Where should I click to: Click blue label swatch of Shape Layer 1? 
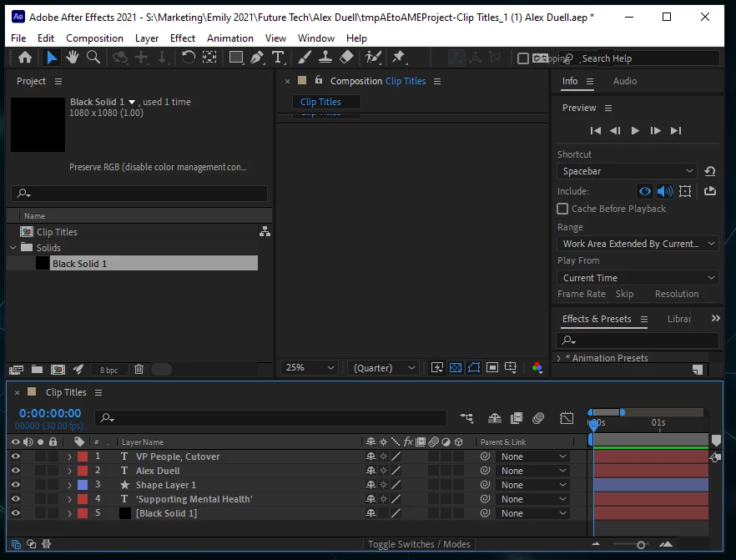(x=83, y=484)
